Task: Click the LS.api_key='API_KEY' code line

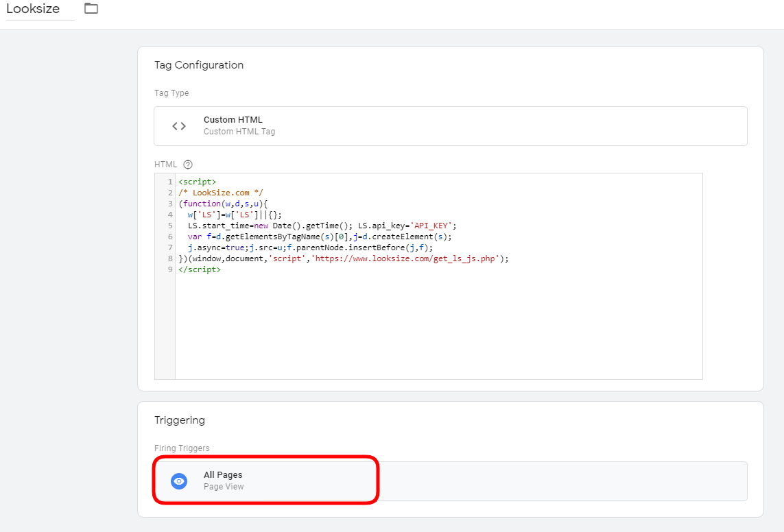Action: [322, 226]
